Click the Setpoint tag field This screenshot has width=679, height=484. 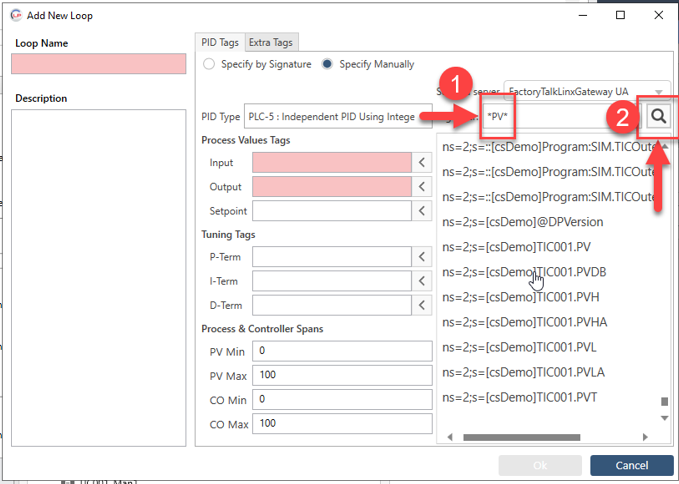click(332, 211)
